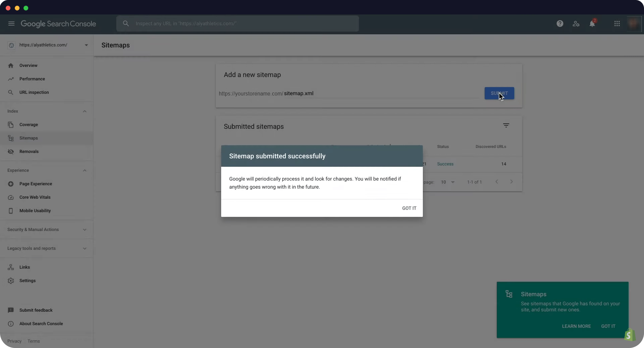Screen dimensions: 644x348
Task: Expand Security & Manual Actions section
Action: click(85, 230)
